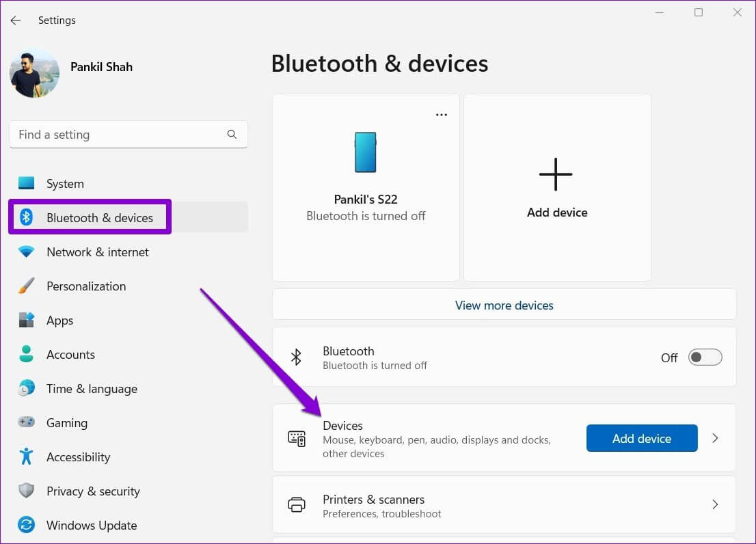Click the profile picture of Pankil Shah
Viewport: 756px width, 544px height.
(x=34, y=72)
